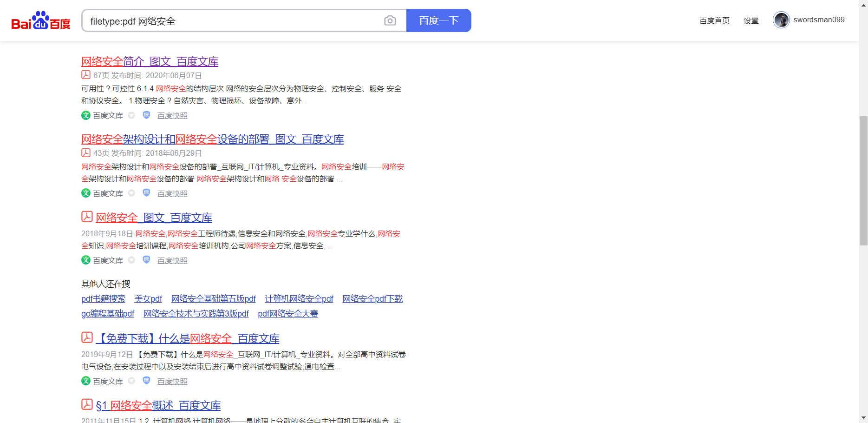Click the text 43页 发布时间: 2018年06月29日
868x423 pixels.
point(148,153)
